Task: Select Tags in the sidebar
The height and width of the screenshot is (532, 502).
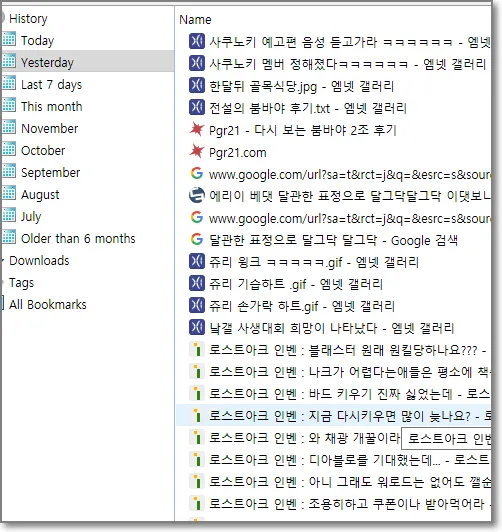Action: coord(21,283)
